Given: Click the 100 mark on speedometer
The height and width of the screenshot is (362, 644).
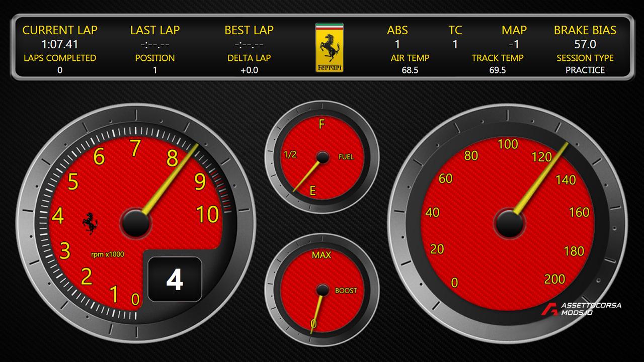Looking at the screenshot, I should pyautogui.click(x=508, y=144).
